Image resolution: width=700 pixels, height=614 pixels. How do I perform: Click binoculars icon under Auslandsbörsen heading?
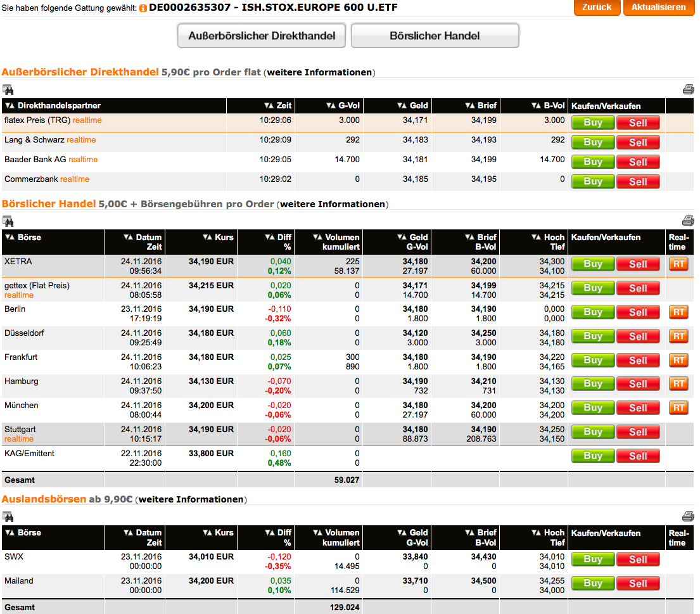[8, 516]
